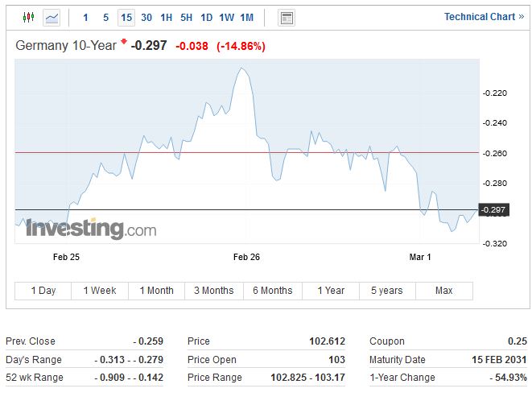Show the 1 Day range tab
The height and width of the screenshot is (405, 532).
click(43, 291)
